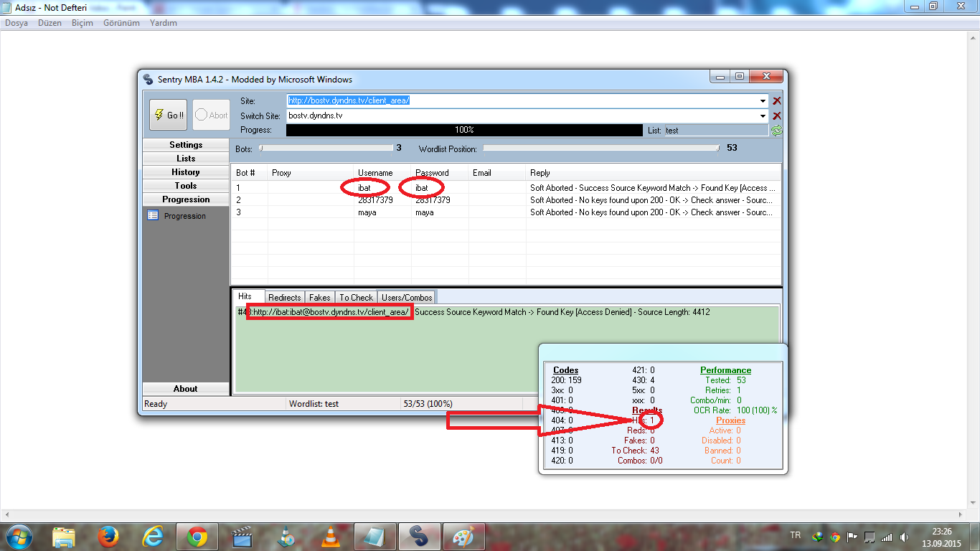
Task: Switch to the Redirects tab
Action: [285, 298]
